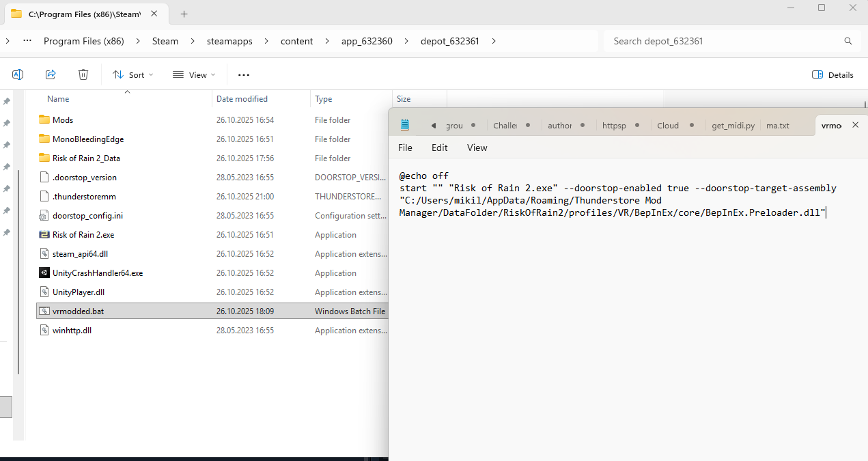The image size is (868, 461).
Task: Select the Risk of Rain 2.exe file
Action: tap(83, 234)
